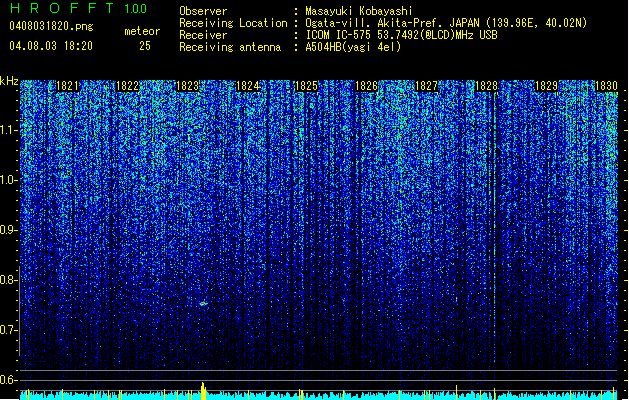Click the 0.7 kHz axis label
Image resolution: width=629 pixels, height=400 pixels.
pyautogui.click(x=9, y=330)
